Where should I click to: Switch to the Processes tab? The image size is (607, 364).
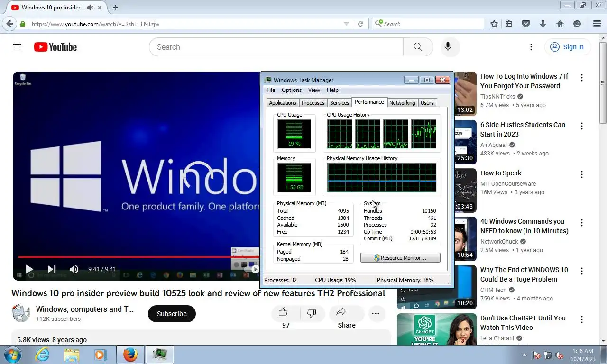(x=313, y=103)
